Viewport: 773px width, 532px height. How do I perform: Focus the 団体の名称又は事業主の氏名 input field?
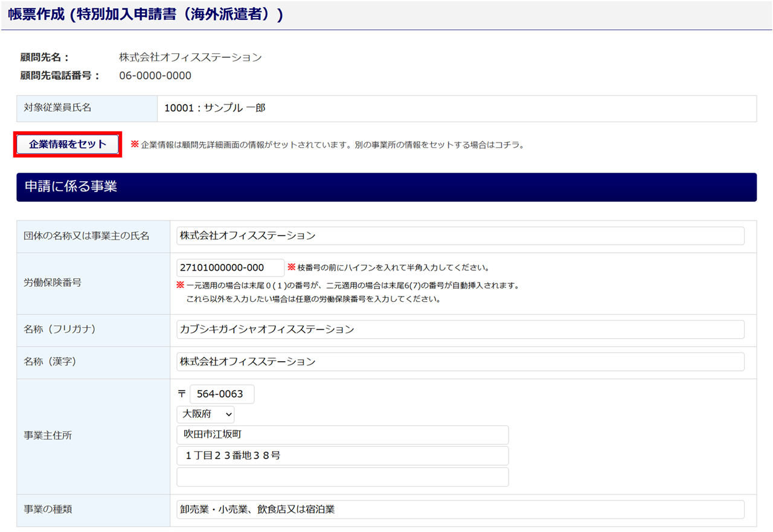pyautogui.click(x=460, y=236)
